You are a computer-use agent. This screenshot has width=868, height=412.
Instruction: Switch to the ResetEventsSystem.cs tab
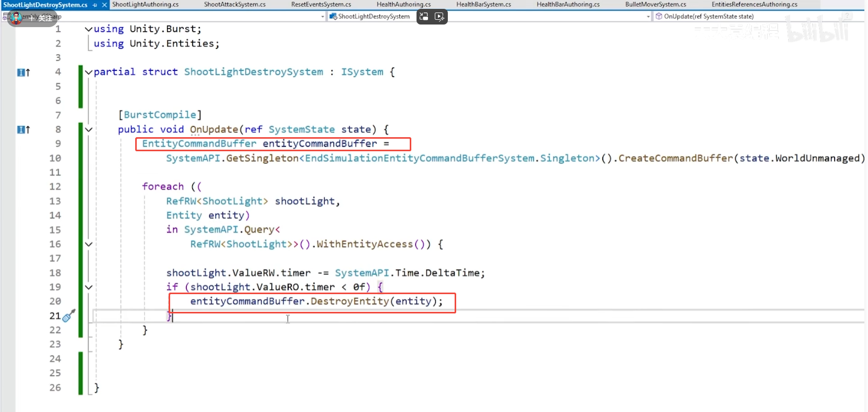click(x=321, y=4)
